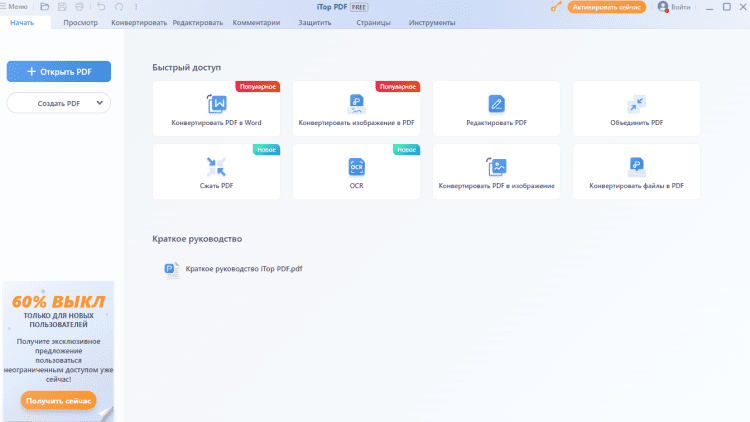Screen dimensions: 750x422
Task: Switch to the Защитить tab
Action: [314, 21]
